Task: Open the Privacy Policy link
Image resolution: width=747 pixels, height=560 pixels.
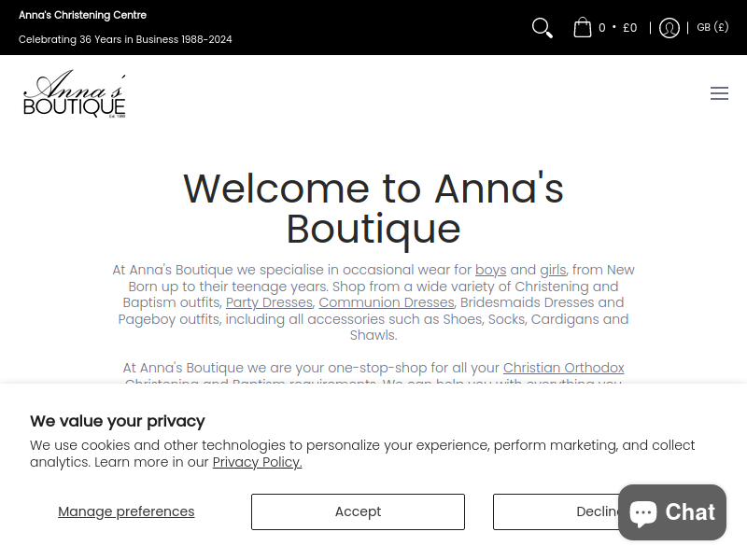Action: click(x=258, y=462)
